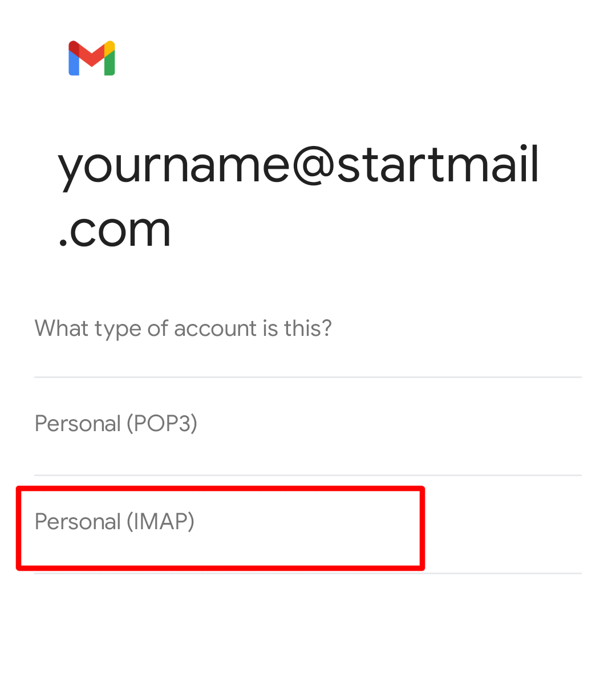Tap the multicolored M envelope icon
Screen dimensions: 616x698
click(x=92, y=58)
